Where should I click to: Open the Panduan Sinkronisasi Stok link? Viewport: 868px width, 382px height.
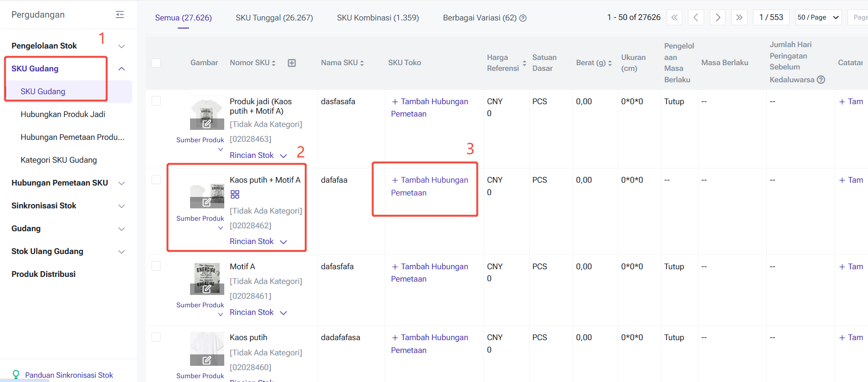[x=69, y=375]
